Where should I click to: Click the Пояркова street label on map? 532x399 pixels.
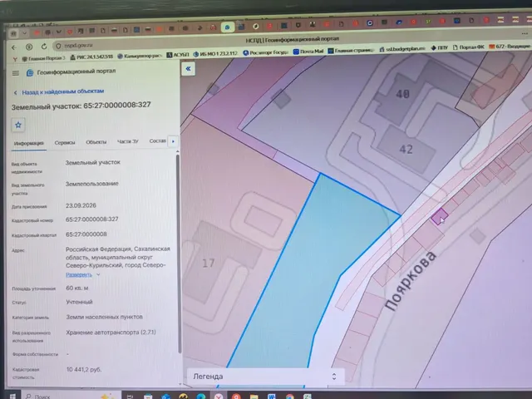click(411, 281)
